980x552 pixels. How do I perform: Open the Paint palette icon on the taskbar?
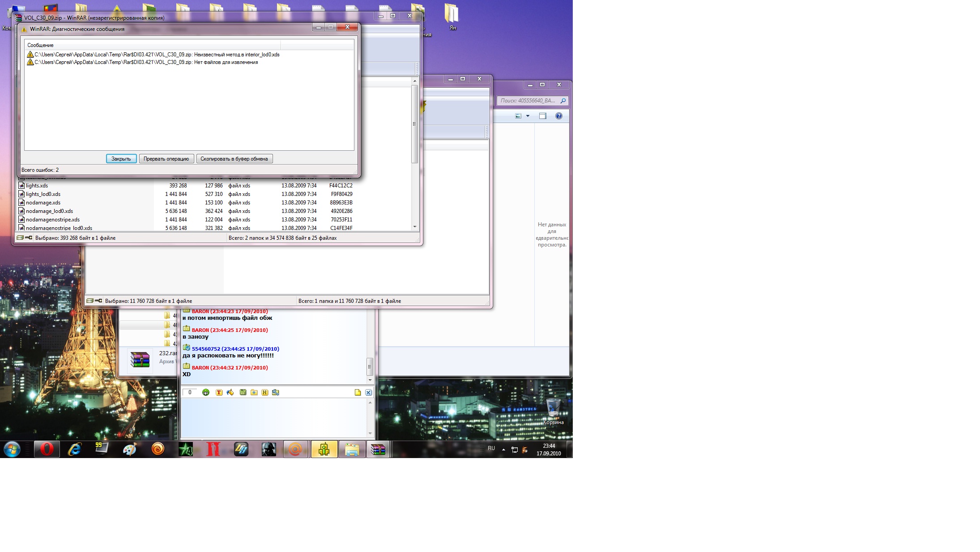point(130,449)
